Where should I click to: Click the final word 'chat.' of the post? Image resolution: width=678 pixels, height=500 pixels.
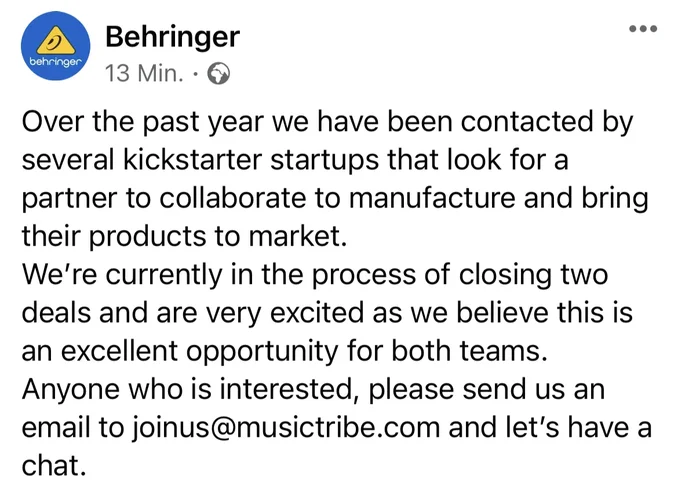tap(52, 466)
